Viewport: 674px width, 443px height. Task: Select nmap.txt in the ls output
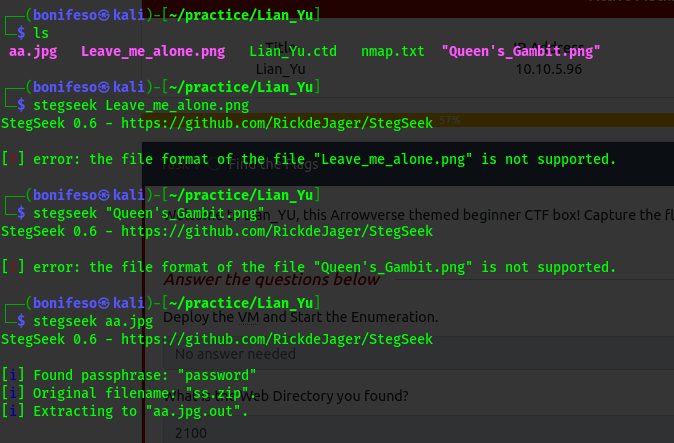393,50
